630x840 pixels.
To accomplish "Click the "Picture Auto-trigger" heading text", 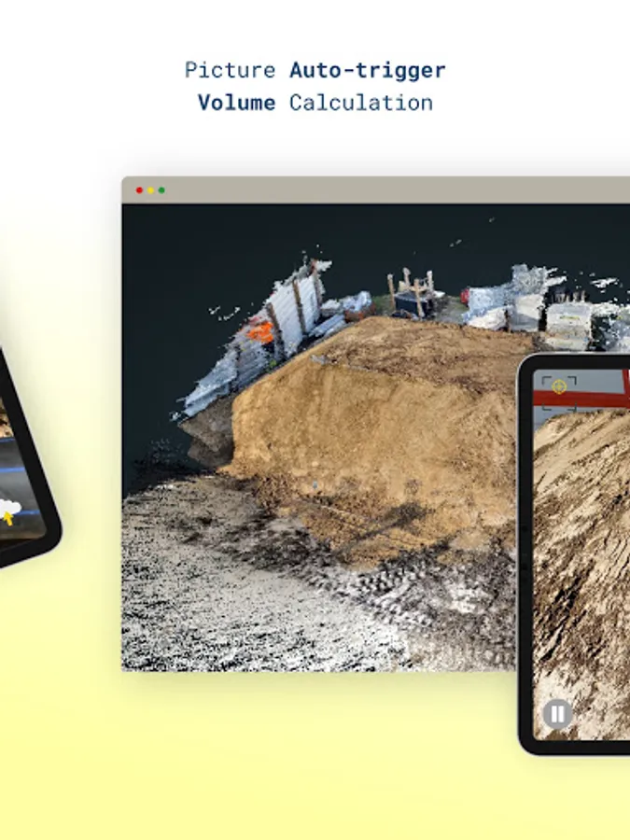I will click(x=315, y=70).
